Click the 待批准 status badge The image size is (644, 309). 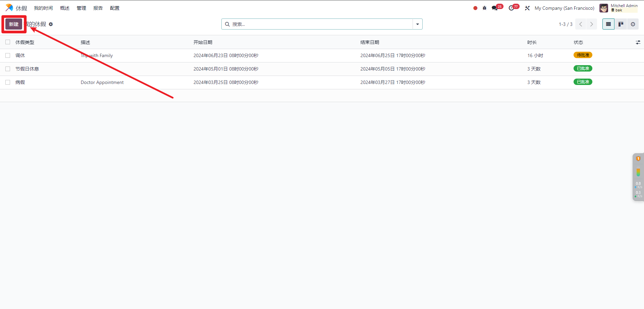[x=583, y=55]
